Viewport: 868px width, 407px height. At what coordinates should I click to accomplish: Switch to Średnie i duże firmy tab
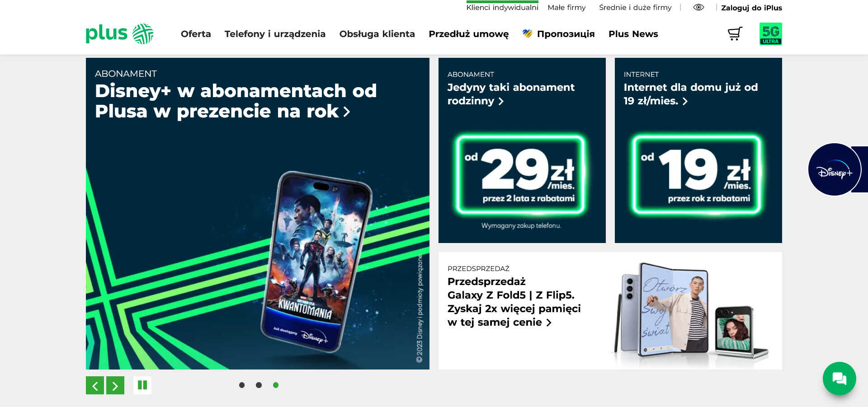click(635, 7)
